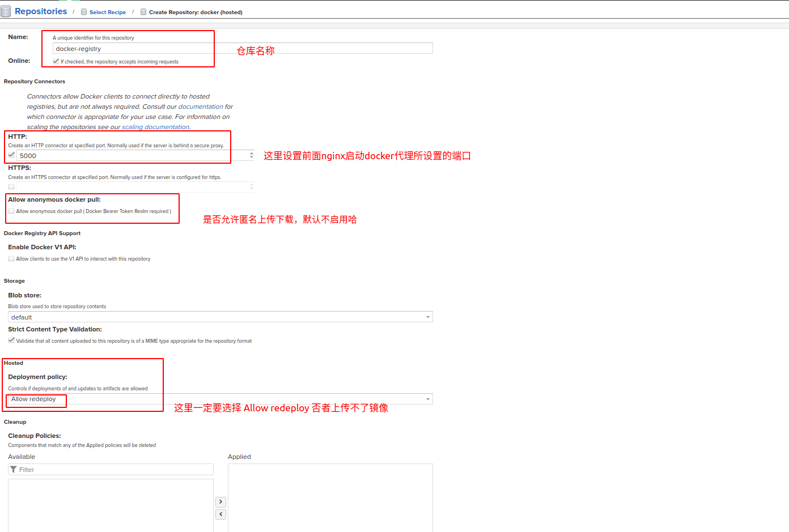Click the Create Repository breadcrumb icon
The width and height of the screenshot is (789, 532).
pyautogui.click(x=143, y=12)
